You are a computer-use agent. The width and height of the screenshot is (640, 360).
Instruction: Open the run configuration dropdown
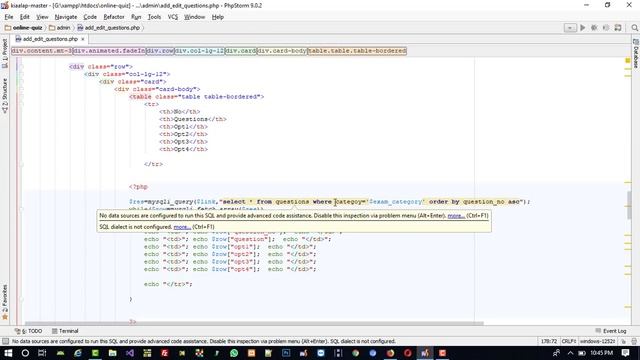coord(570,28)
